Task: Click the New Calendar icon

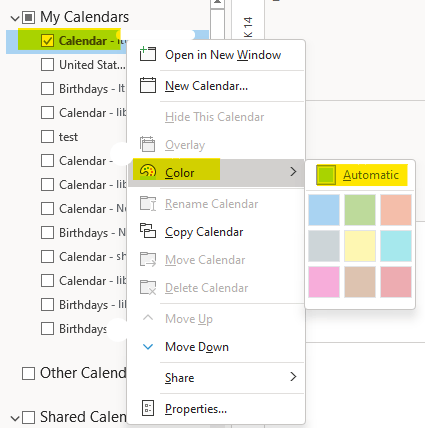Action: (148, 85)
